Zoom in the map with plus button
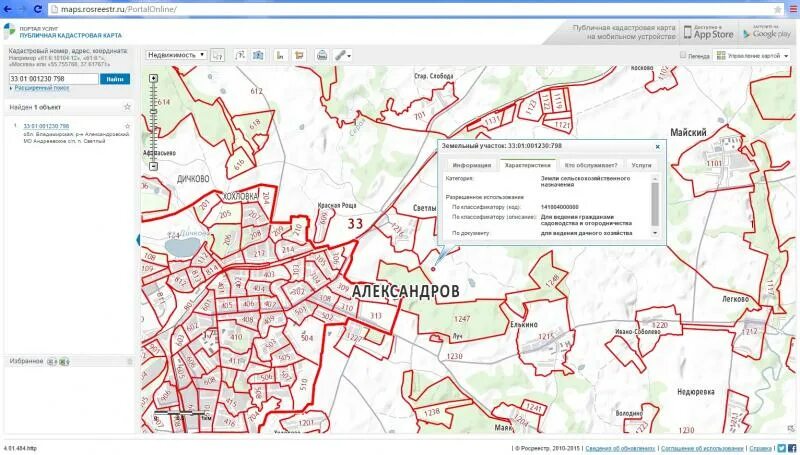The height and width of the screenshot is (455, 800). [x=154, y=78]
